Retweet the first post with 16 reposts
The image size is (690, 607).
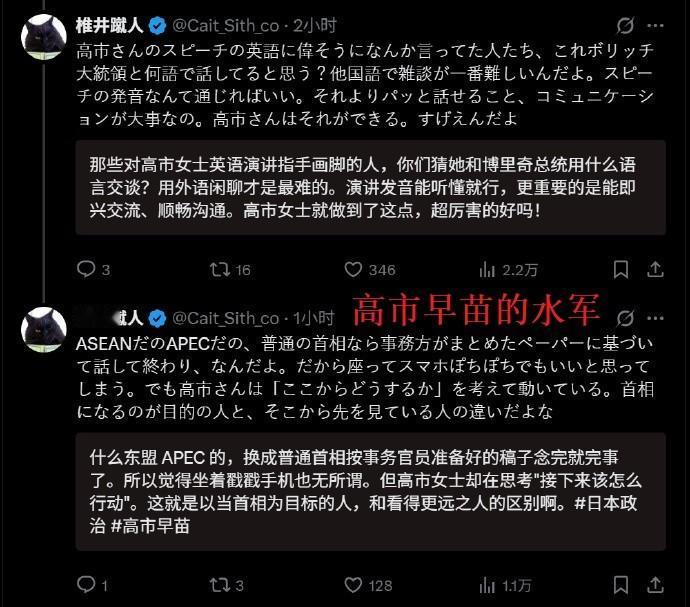(x=230, y=269)
